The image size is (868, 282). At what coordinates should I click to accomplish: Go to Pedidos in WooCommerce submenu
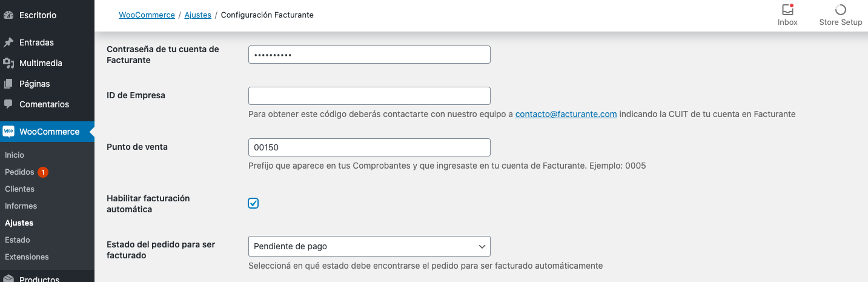pyautogui.click(x=19, y=172)
